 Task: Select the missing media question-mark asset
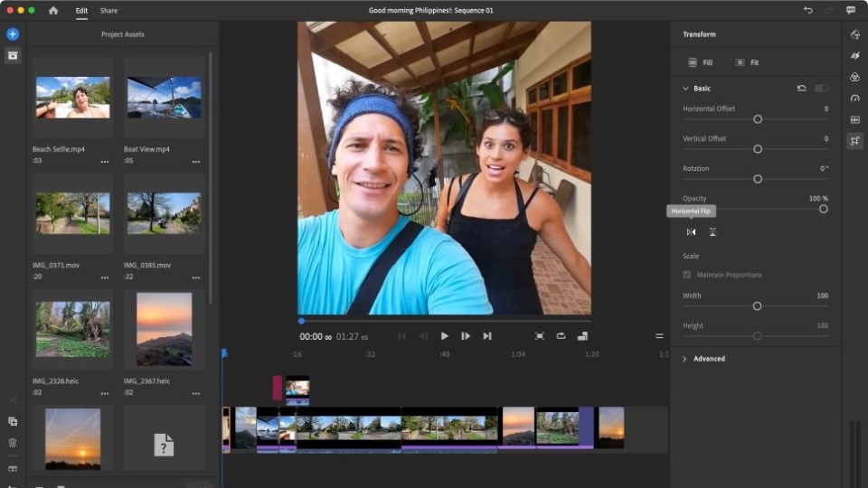pyautogui.click(x=164, y=445)
